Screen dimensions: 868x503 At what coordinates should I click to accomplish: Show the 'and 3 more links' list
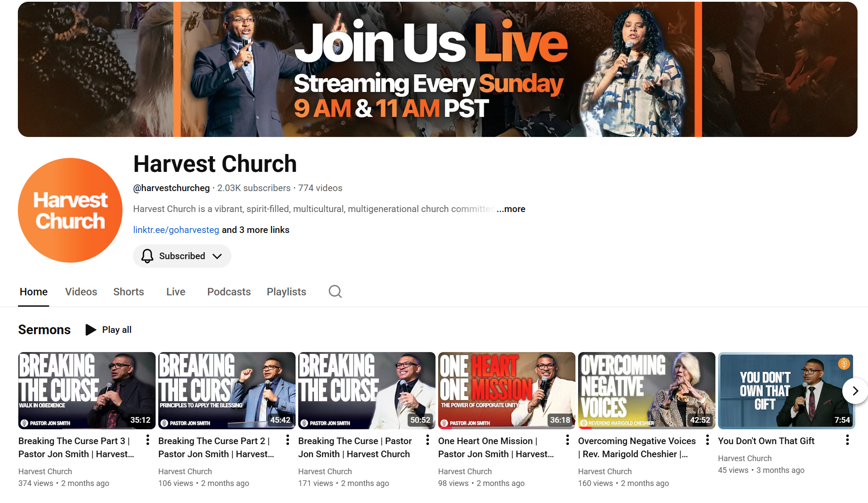tap(255, 230)
